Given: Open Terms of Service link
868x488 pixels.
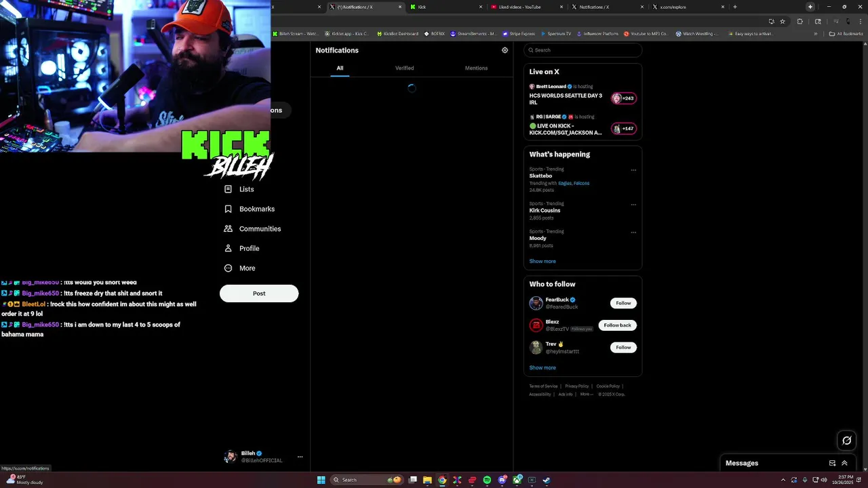Looking at the screenshot, I should tap(543, 386).
